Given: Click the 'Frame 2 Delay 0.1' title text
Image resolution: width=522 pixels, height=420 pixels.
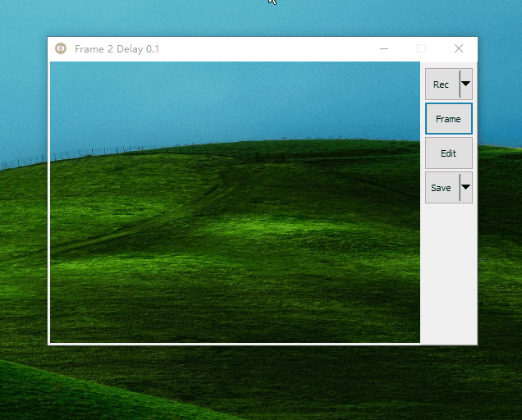Looking at the screenshot, I should pos(117,49).
